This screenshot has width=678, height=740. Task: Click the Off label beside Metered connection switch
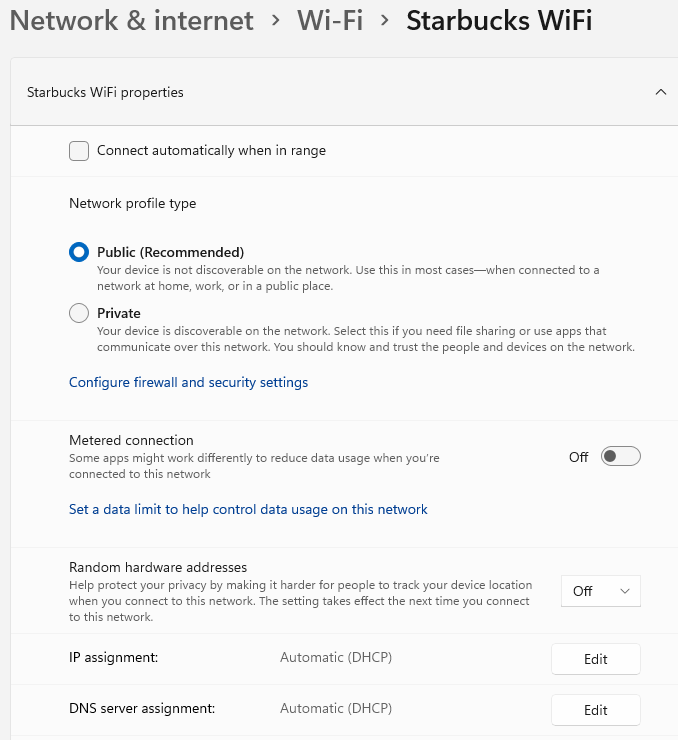[579, 457]
